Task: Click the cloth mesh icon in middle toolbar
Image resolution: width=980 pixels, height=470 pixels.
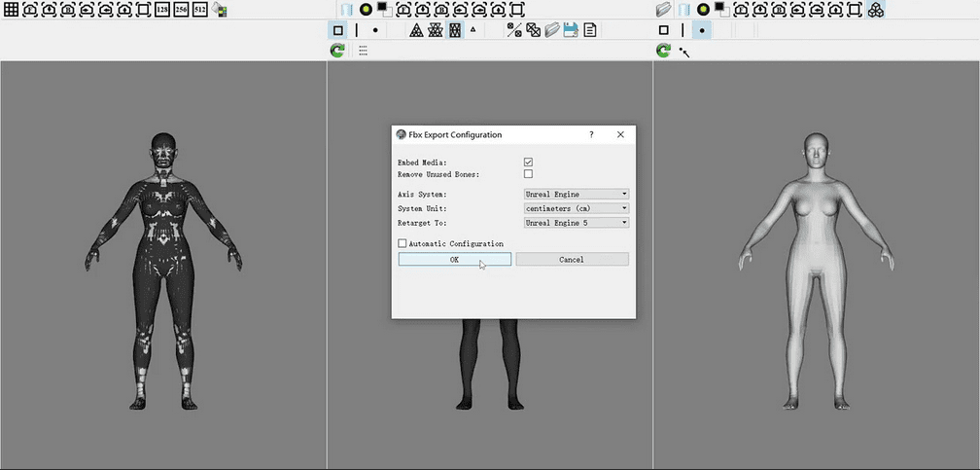Action: click(347, 10)
